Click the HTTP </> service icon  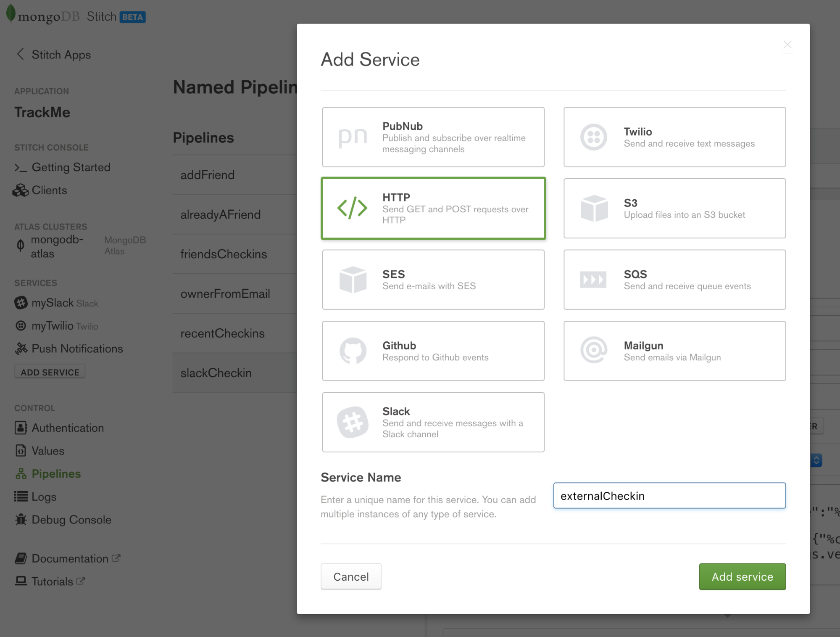click(x=353, y=208)
